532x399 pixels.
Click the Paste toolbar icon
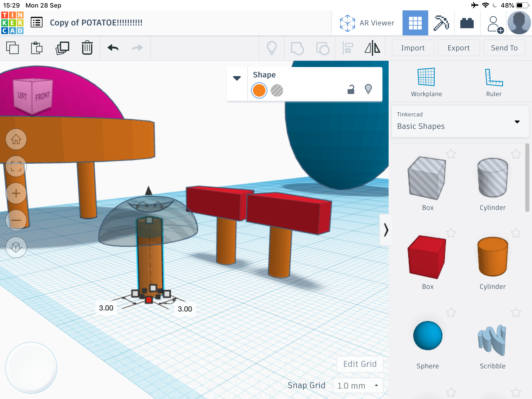[x=37, y=48]
